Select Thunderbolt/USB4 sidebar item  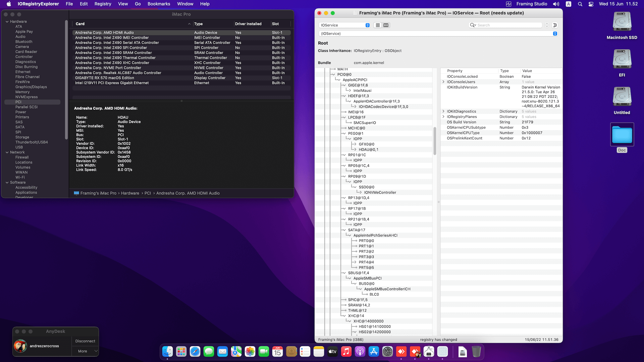(x=32, y=142)
